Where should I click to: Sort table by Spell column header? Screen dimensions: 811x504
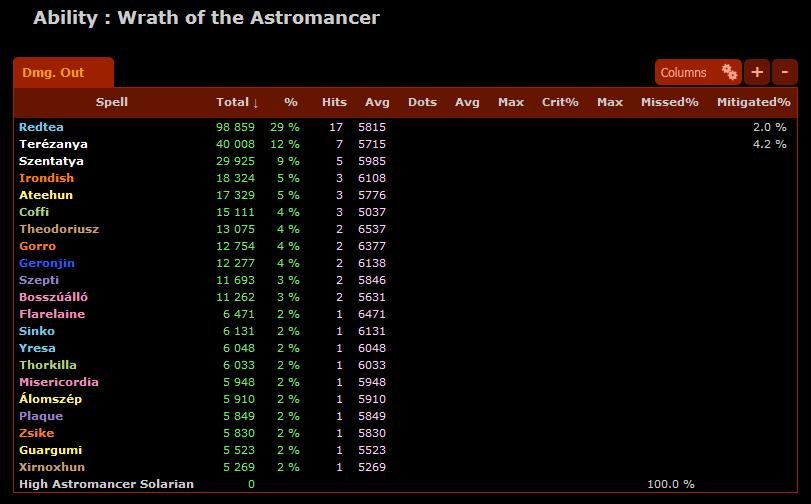[111, 102]
